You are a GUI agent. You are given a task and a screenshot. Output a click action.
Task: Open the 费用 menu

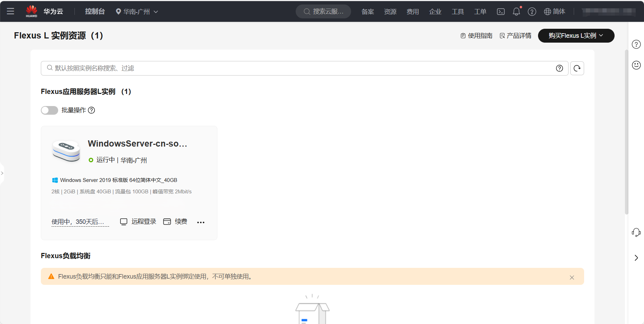coord(412,12)
